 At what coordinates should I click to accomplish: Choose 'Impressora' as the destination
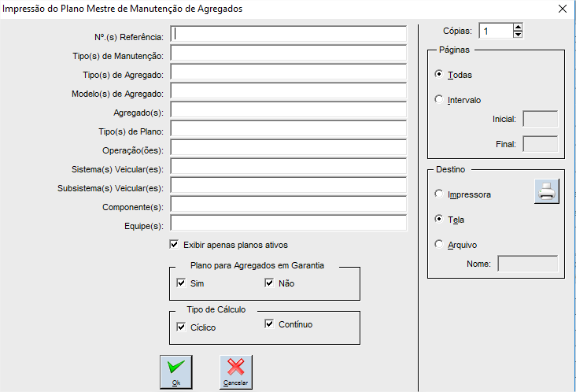tap(439, 194)
